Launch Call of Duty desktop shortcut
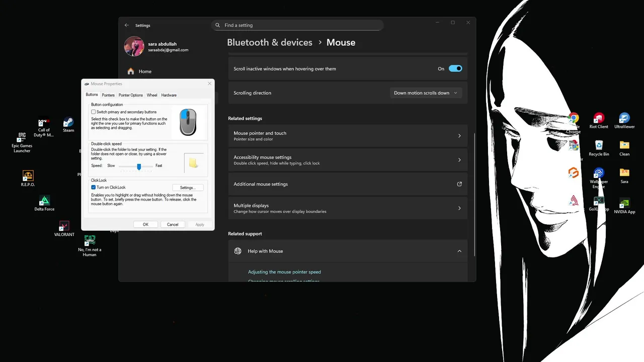Screen dimensions: 644x362 44,128
